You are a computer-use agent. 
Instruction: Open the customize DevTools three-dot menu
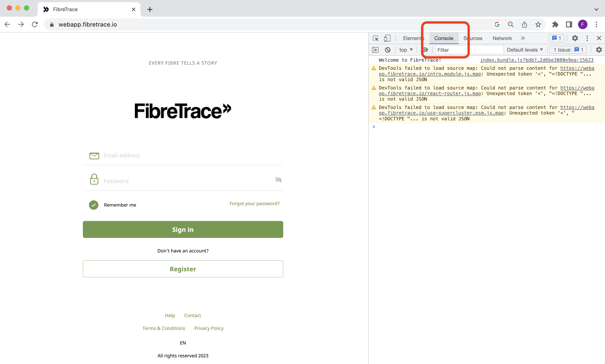pyautogui.click(x=587, y=38)
